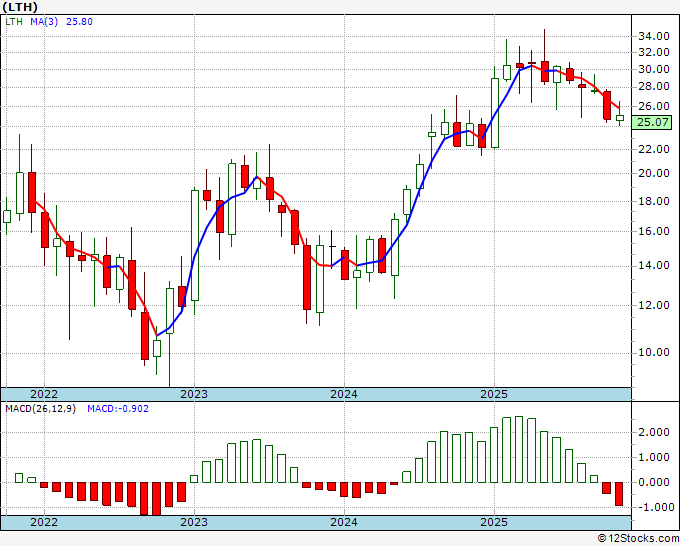Image resolution: width=680 pixels, height=546 pixels.
Task: Click the 18.00 price axis label
Action: pyautogui.click(x=654, y=201)
